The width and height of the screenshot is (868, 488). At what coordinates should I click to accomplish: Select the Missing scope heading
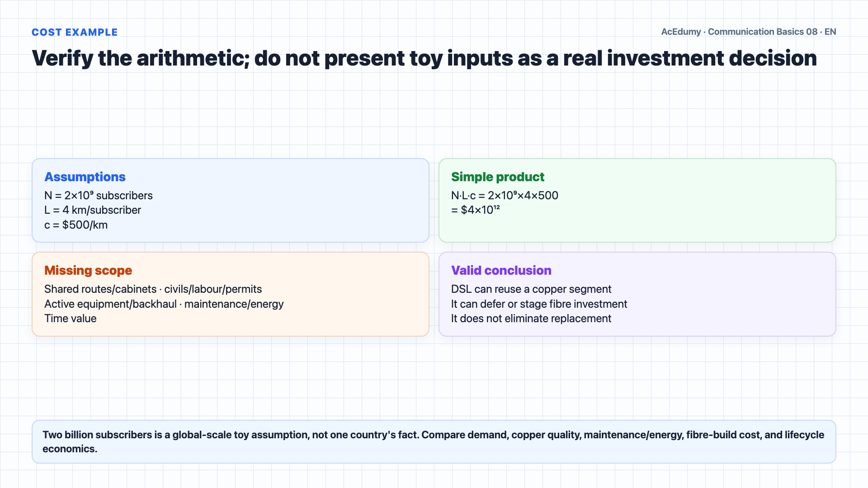tap(88, 270)
